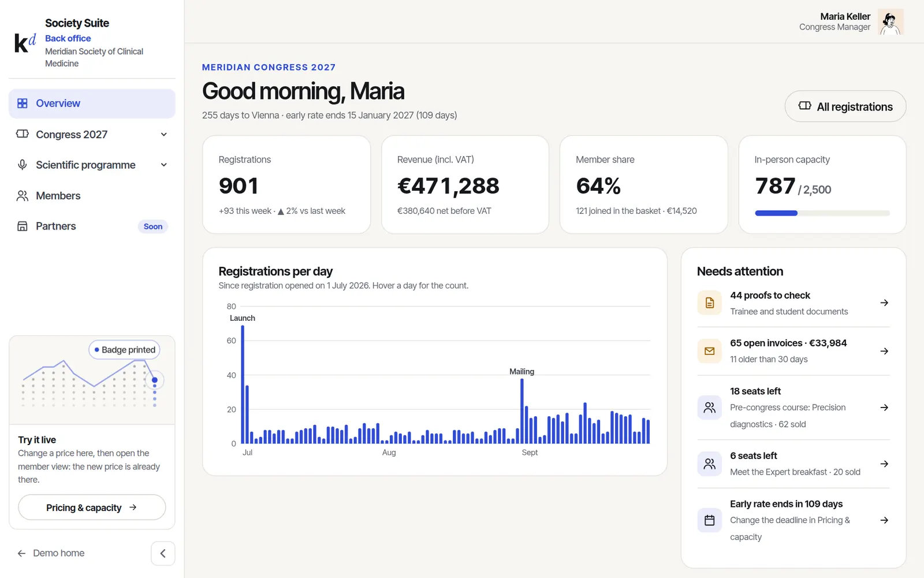Screen dimensions: 924x578
Task: Click the ticket icon in All registrations button
Action: point(804,106)
